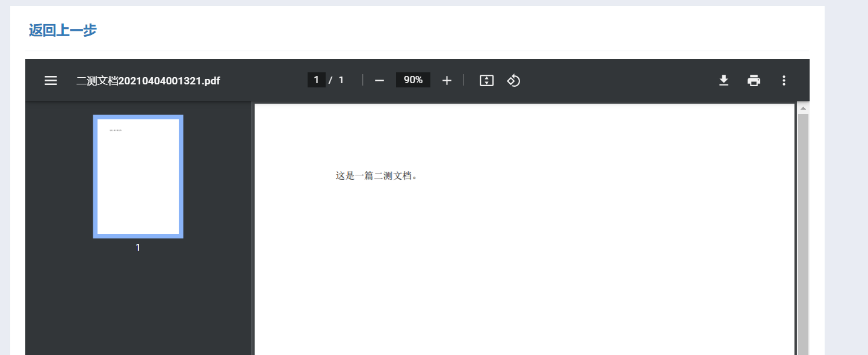The image size is (868, 355).
Task: Toggle the PDF sidebar with the hamburger icon
Action: 51,80
